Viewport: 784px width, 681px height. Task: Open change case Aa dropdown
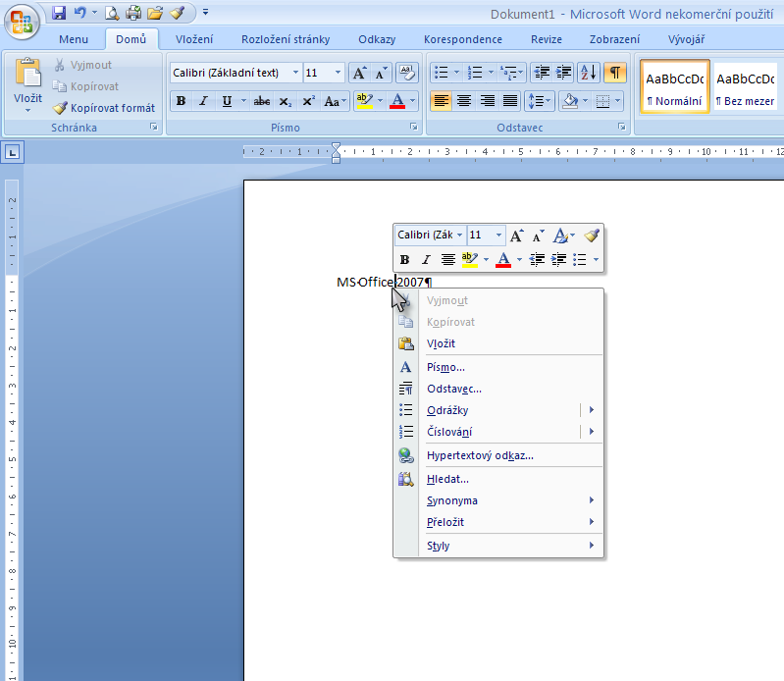[x=335, y=101]
